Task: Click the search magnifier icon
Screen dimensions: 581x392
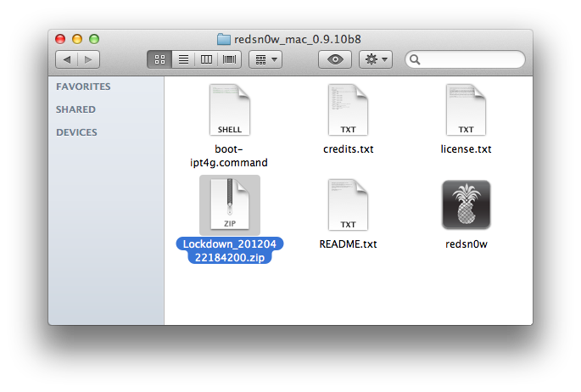Action: pos(415,59)
